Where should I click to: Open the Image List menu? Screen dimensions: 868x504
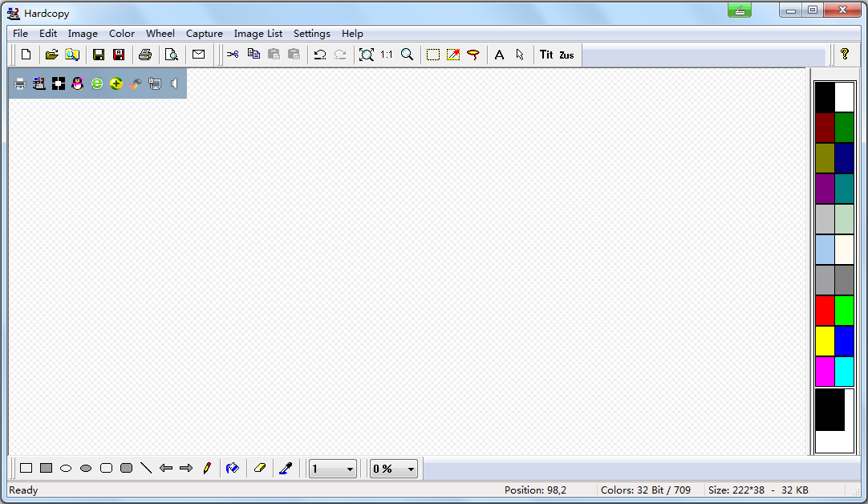[258, 34]
